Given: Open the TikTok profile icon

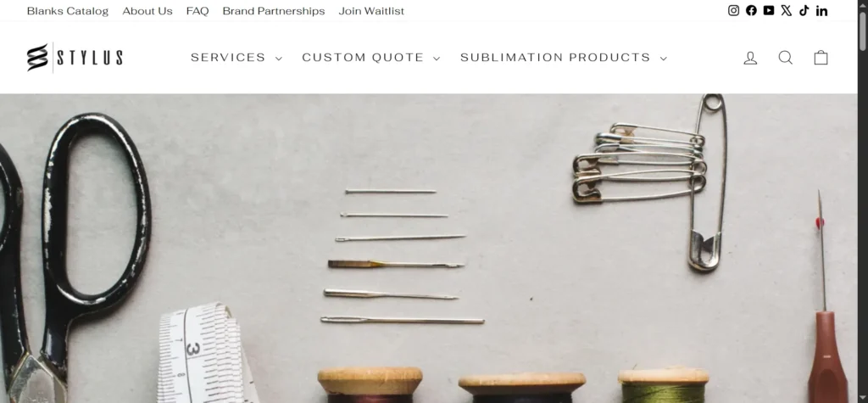Looking at the screenshot, I should pos(804,10).
